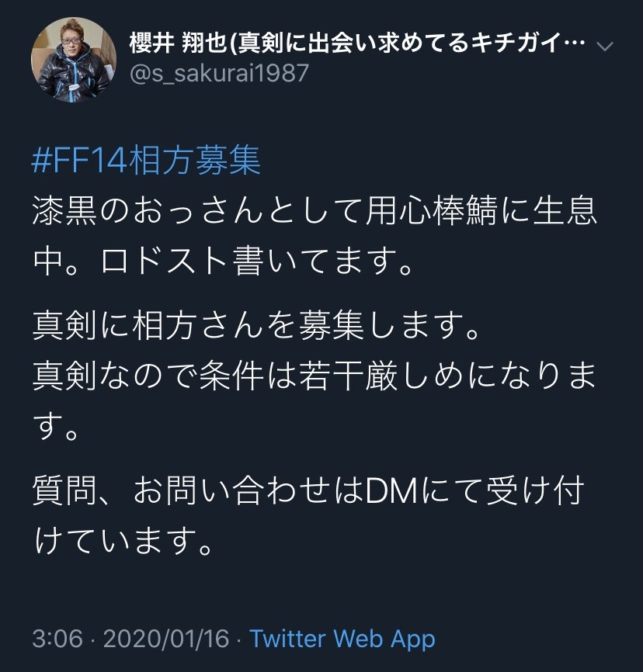Select the line beginning 真剣なので条件は
Image resolution: width=643 pixels, height=672 pixels.
click(x=315, y=376)
